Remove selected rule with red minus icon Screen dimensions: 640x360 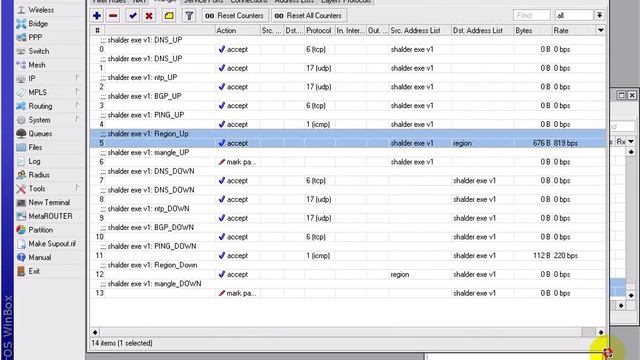point(113,16)
